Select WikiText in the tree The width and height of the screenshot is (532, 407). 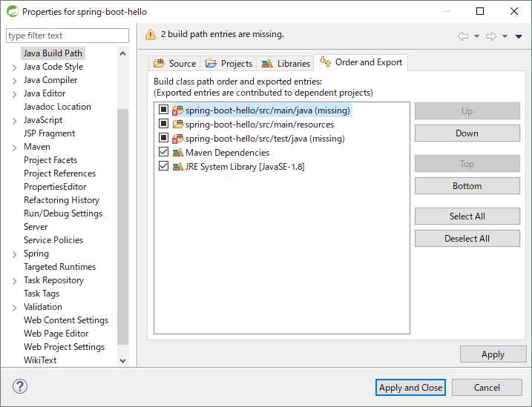tap(40, 360)
